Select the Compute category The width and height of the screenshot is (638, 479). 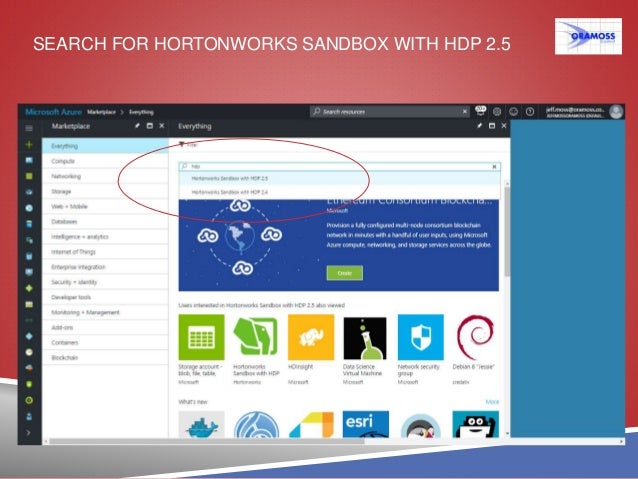pos(105,161)
